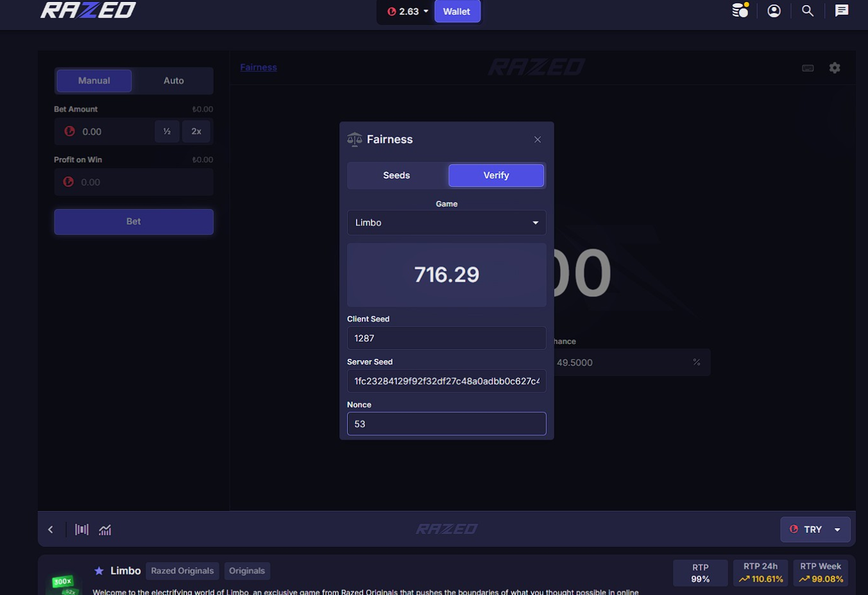Click the Razed logo in header

[88, 10]
